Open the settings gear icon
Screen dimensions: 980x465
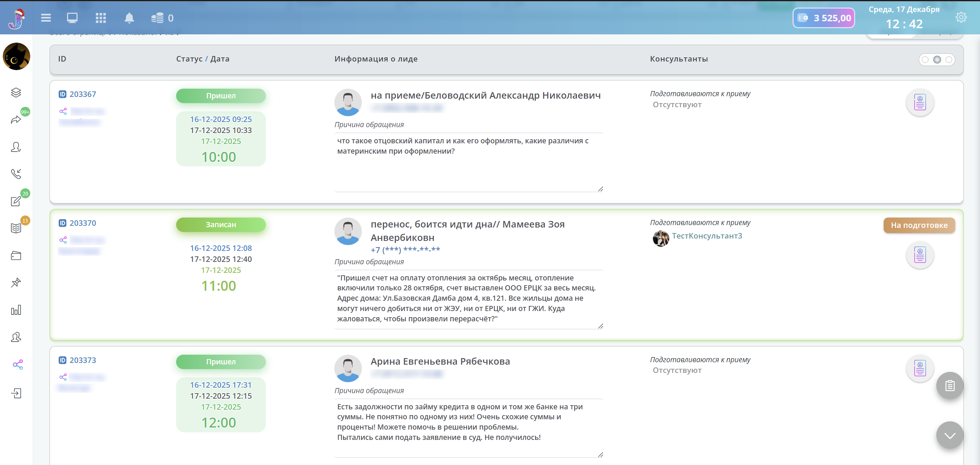click(x=961, y=18)
